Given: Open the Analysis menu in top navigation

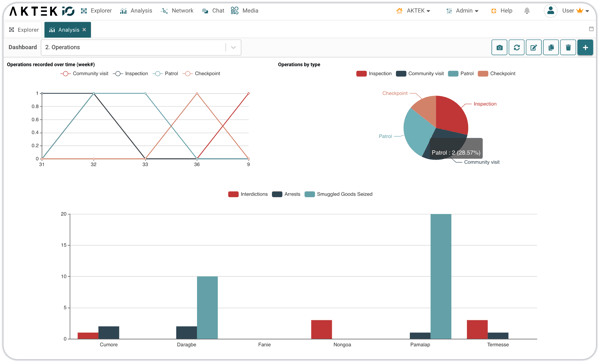Looking at the screenshot, I should (136, 11).
